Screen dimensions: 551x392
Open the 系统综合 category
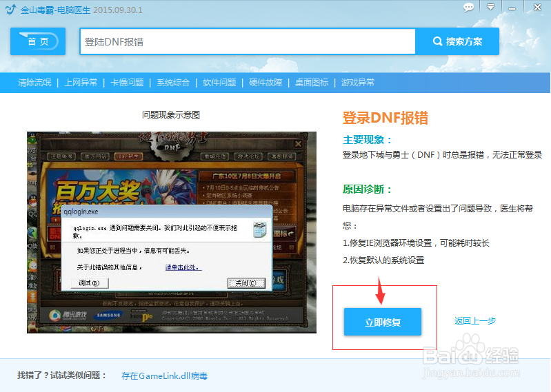[x=173, y=83]
